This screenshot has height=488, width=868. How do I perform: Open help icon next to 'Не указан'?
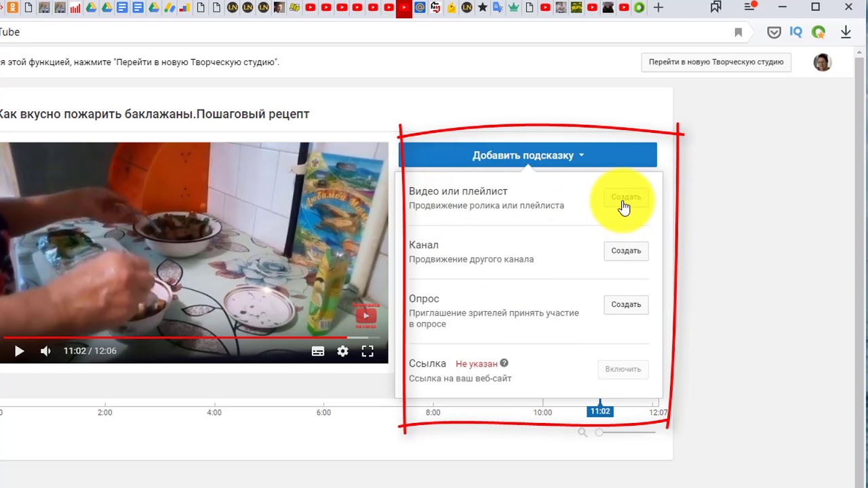click(x=504, y=363)
